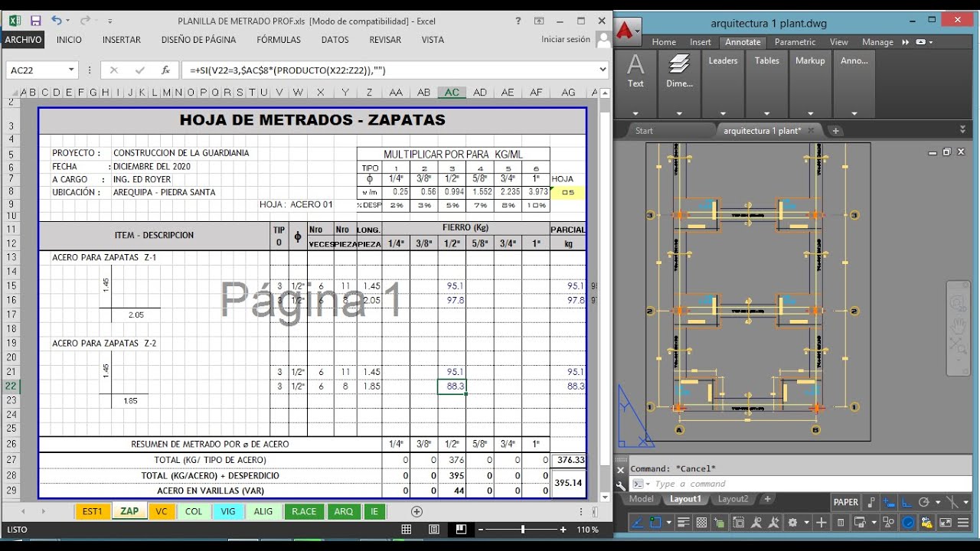Zoom in with Excel plus button
Viewport: 980px width, 551px height.
tap(563, 529)
